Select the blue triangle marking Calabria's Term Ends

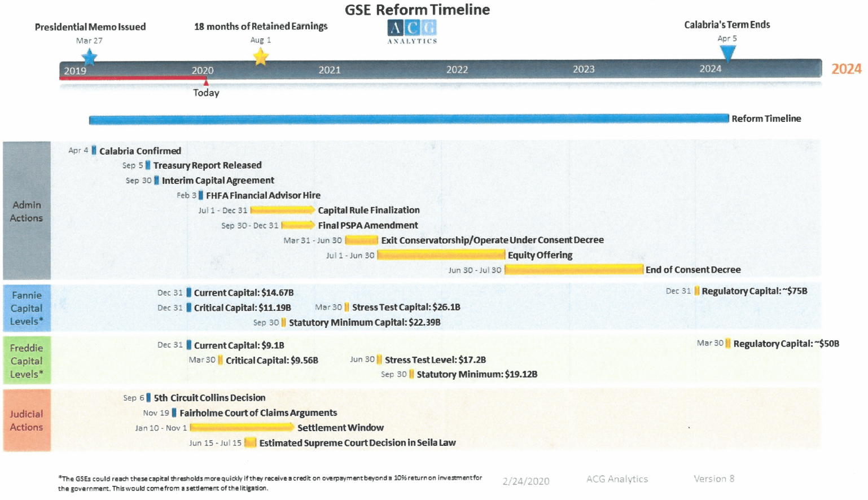[x=727, y=53]
